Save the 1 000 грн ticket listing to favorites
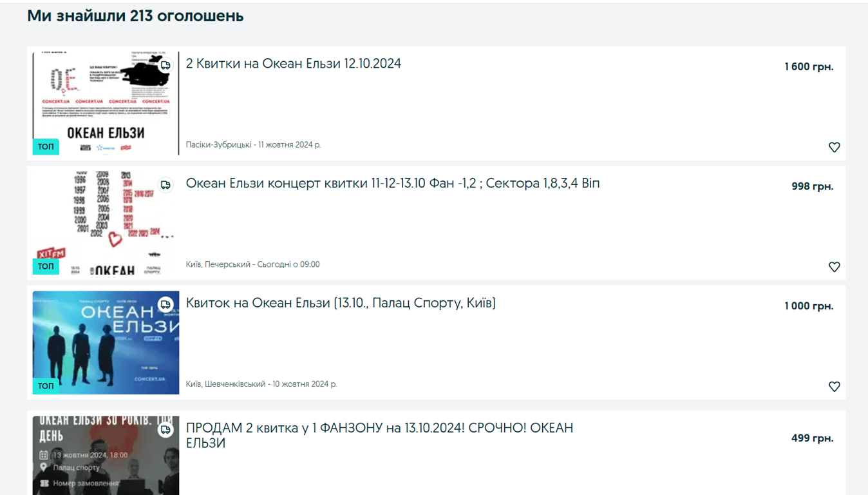868x495 pixels. point(834,387)
